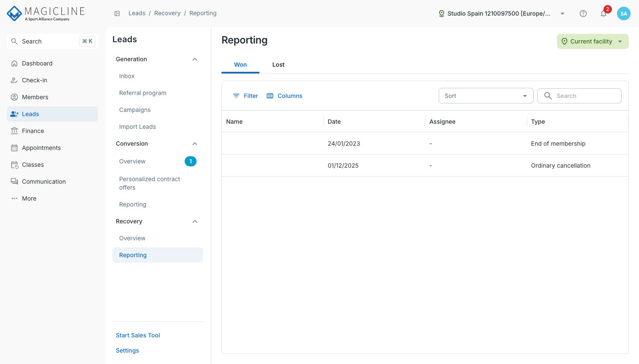Open Inbox under Generation
This screenshot has height=364, width=639.
127,76
